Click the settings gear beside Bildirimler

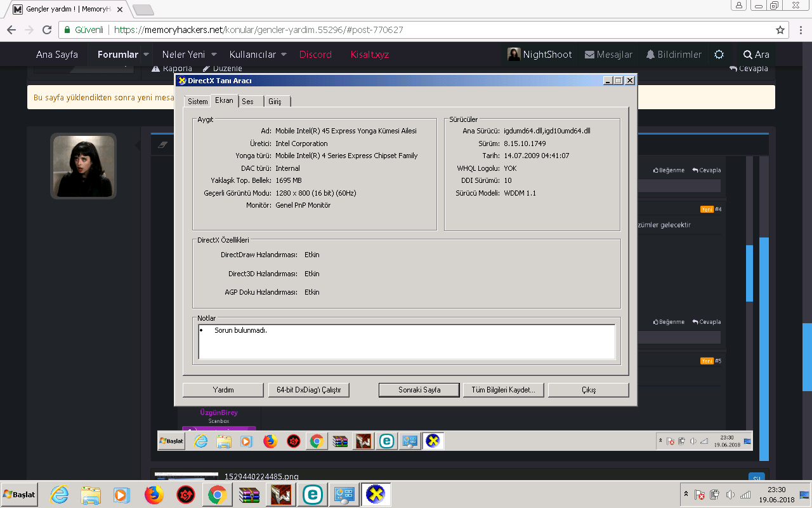point(719,55)
